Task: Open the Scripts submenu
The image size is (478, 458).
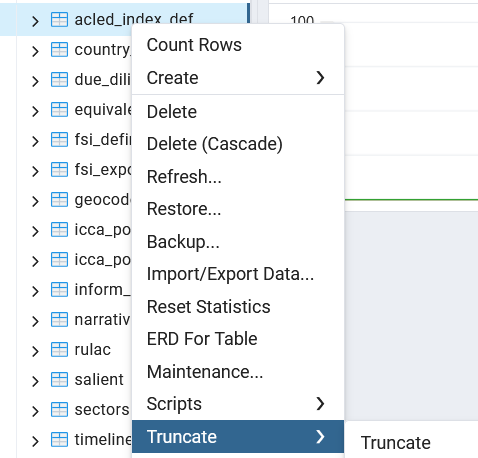Action: coord(238,404)
